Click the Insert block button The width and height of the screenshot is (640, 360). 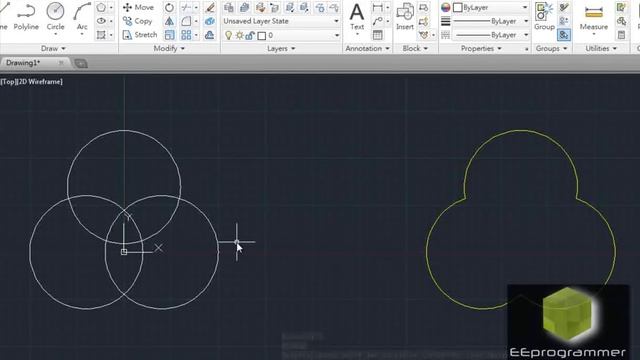pyautogui.click(x=405, y=17)
